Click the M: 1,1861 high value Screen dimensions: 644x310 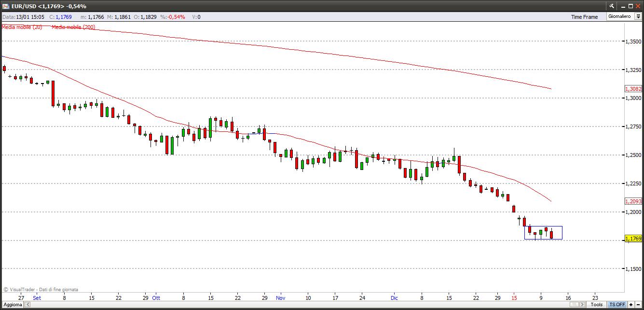coord(119,17)
